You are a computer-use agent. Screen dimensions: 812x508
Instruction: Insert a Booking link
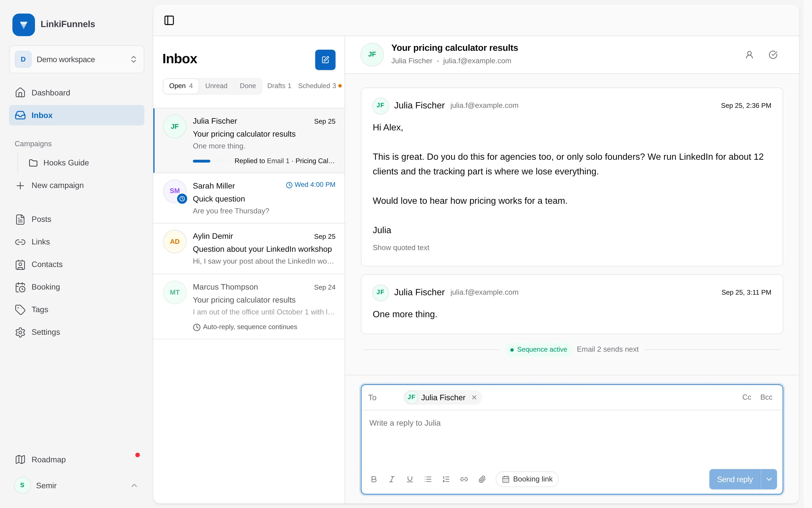(x=527, y=479)
